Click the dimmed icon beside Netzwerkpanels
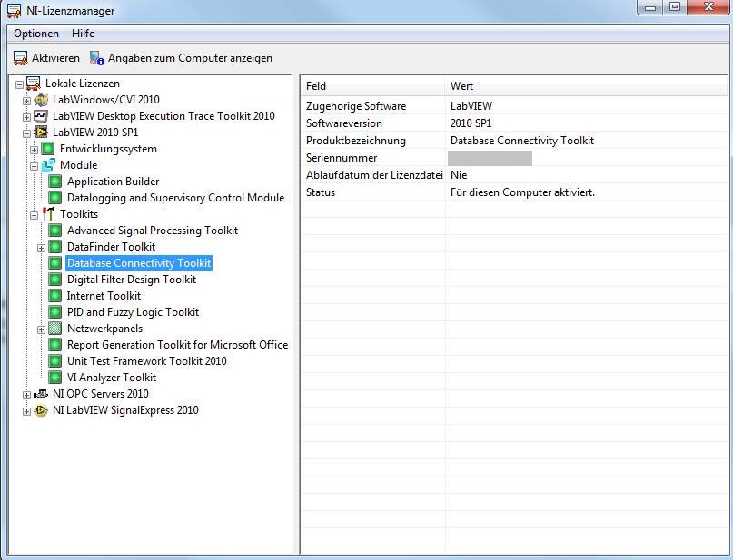 pos(55,329)
